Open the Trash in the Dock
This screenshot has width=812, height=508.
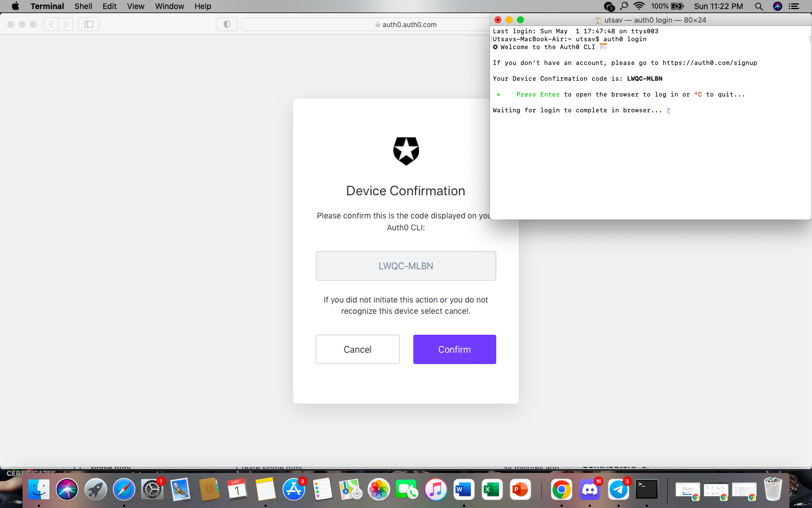(x=773, y=489)
